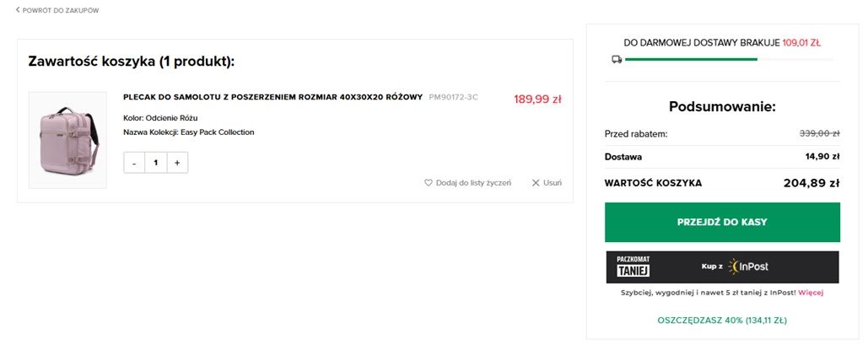Select Dodaj do listy życzeń text

click(473, 183)
